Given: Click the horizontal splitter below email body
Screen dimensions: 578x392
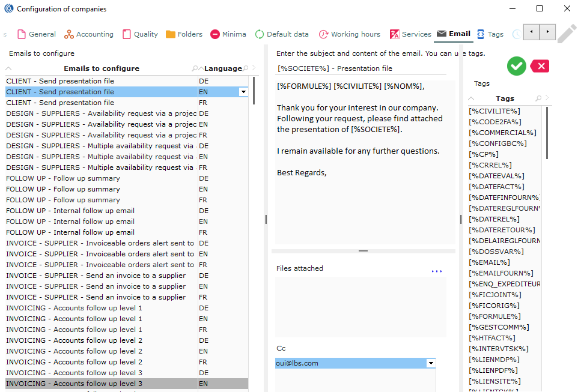Looking at the screenshot, I should (363, 251).
